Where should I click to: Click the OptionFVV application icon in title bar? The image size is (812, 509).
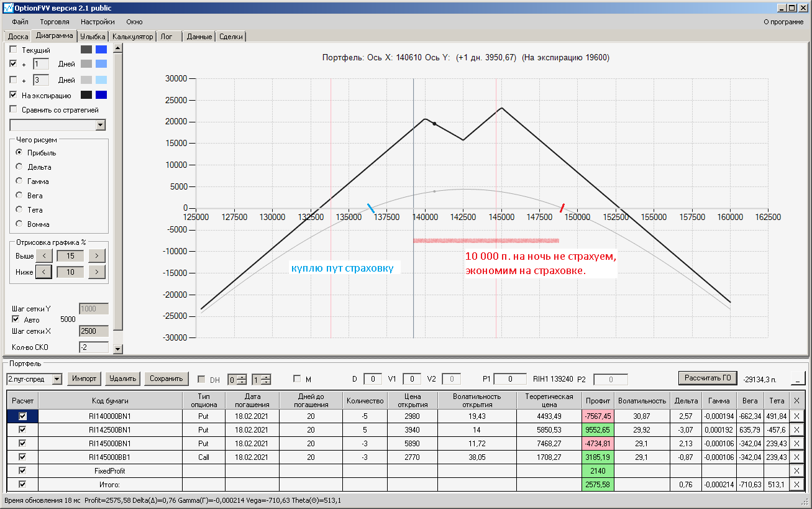point(8,7)
